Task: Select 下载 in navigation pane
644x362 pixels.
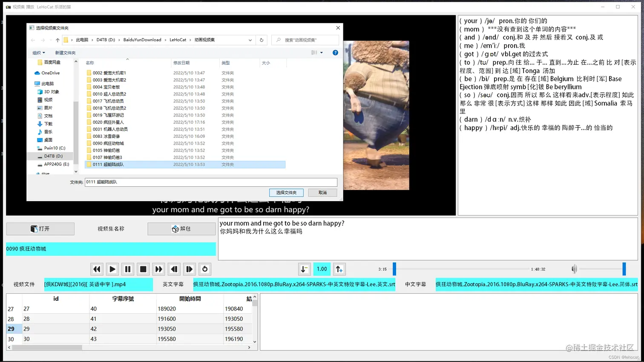Action: click(45, 124)
